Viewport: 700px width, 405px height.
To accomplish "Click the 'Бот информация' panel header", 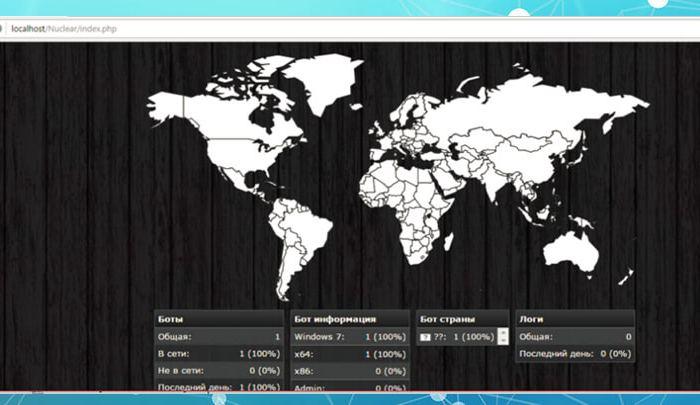I will 350,319.
